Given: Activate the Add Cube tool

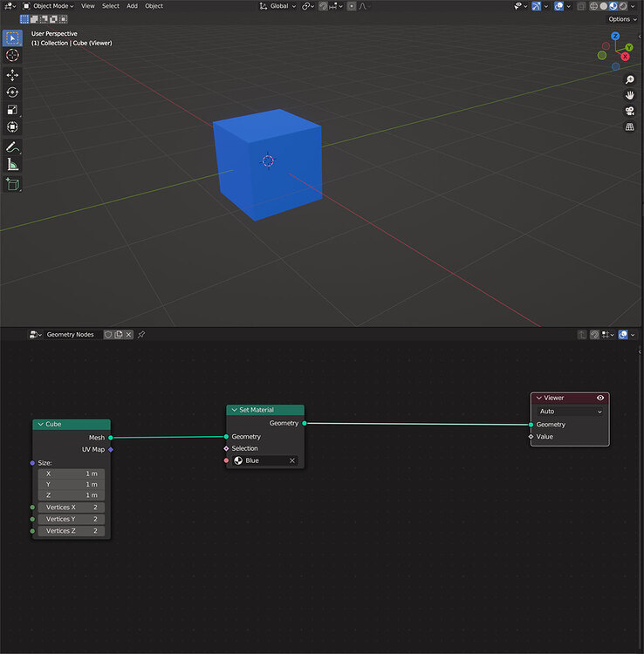Looking at the screenshot, I should coord(12,184).
